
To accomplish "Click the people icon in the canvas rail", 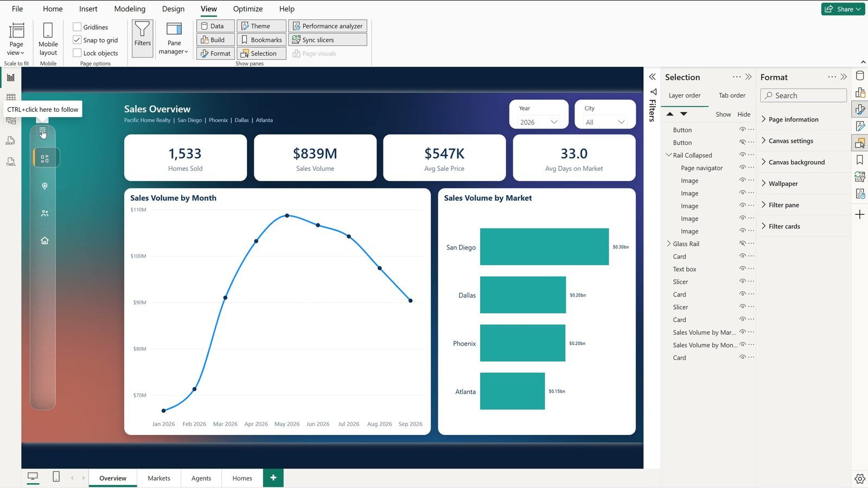I will [x=44, y=214].
